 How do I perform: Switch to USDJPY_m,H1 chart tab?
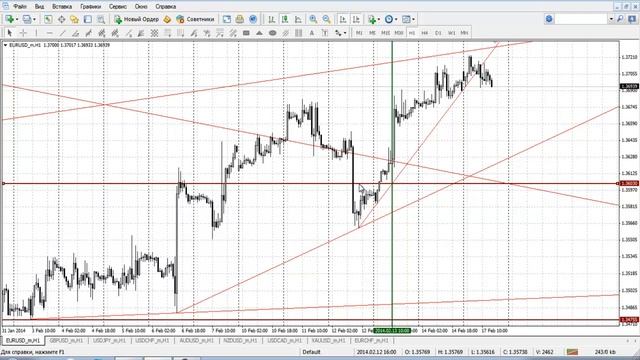pyautogui.click(x=109, y=340)
